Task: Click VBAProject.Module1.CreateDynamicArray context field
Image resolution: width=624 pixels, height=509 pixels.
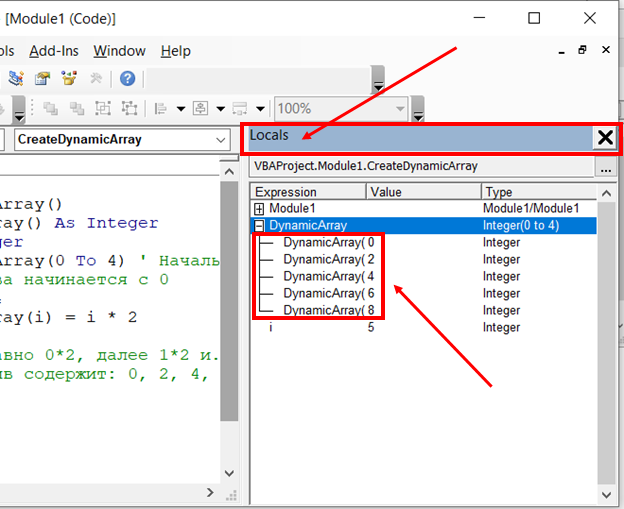Action: (421, 166)
